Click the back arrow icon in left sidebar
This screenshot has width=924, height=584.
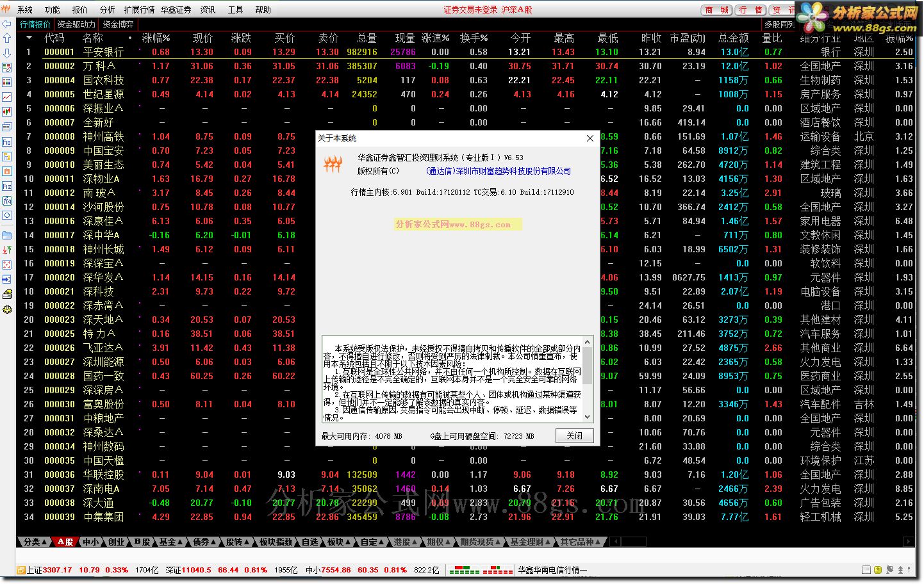(7, 24)
